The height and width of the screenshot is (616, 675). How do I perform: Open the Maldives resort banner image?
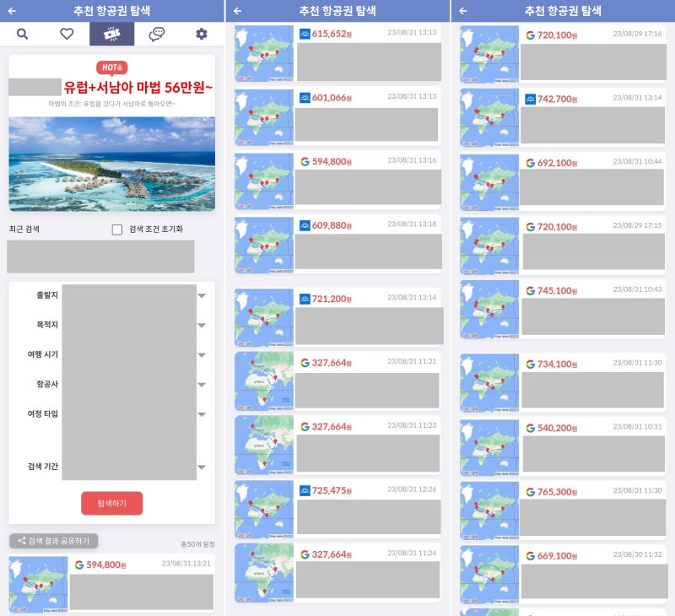click(111, 163)
